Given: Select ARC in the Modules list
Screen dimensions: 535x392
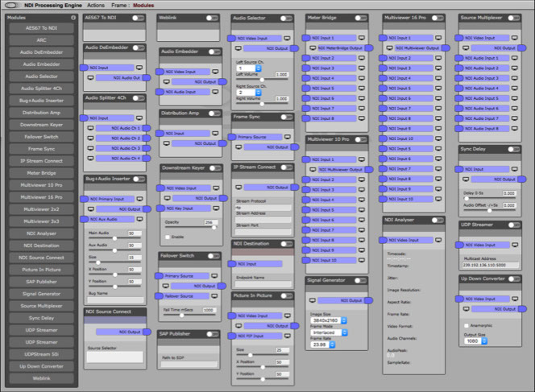Looking at the screenshot, I should (42, 40).
